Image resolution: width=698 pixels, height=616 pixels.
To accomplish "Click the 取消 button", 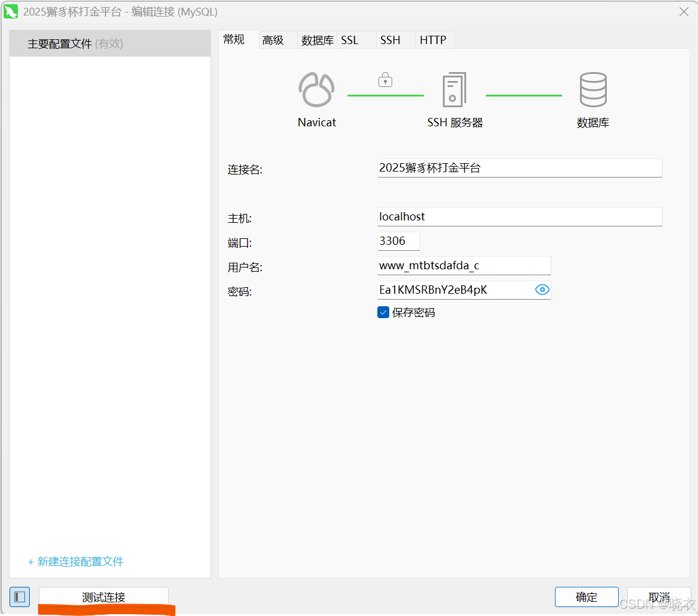I will (x=659, y=597).
